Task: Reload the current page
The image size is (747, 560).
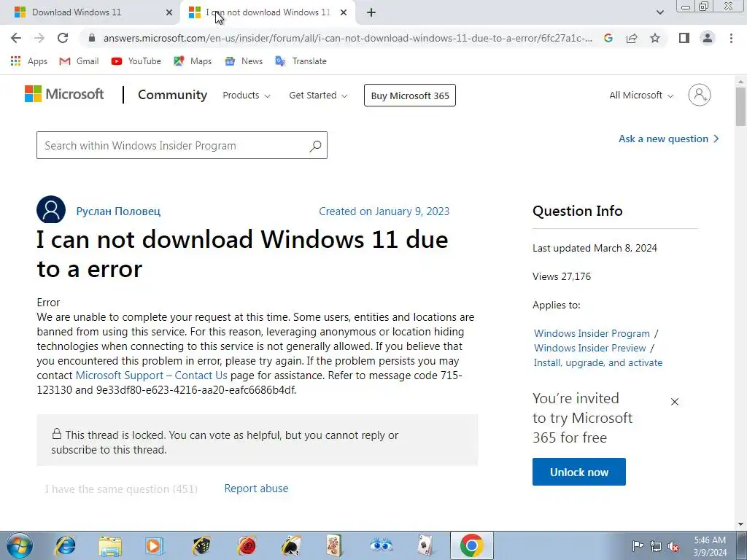Action: (63, 38)
